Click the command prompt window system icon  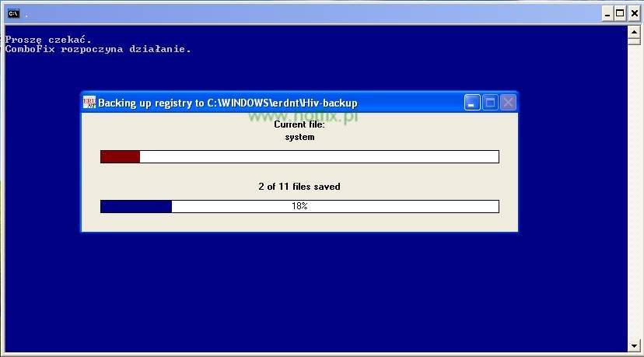point(13,13)
